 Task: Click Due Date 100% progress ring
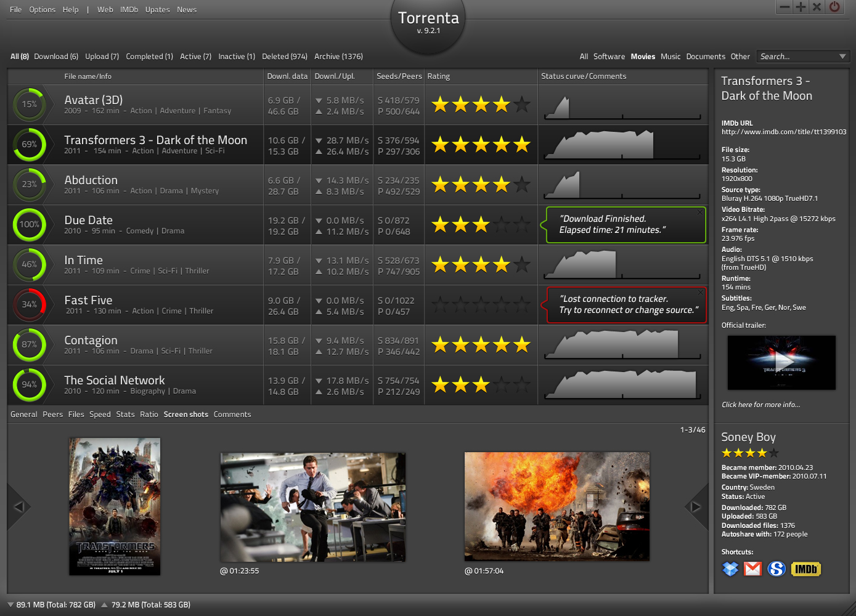pos(29,224)
